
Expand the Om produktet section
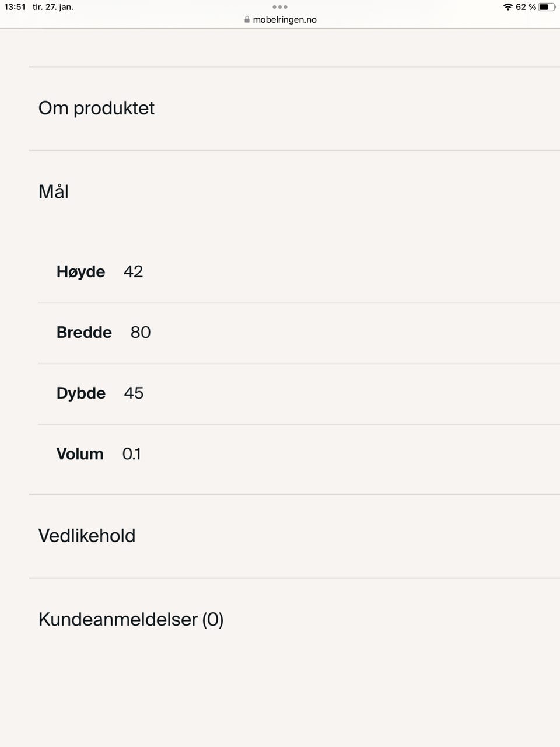[x=96, y=108]
